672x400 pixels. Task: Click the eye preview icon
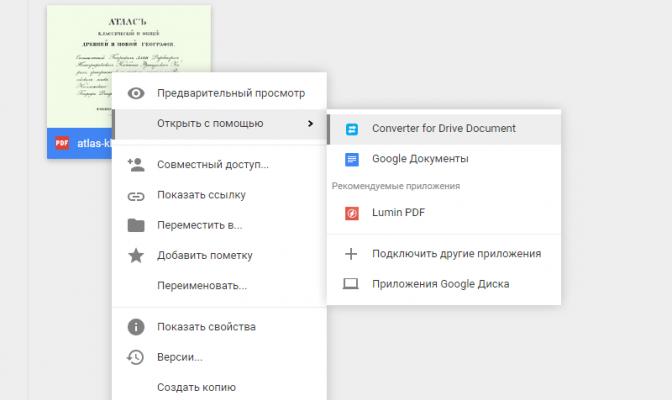tap(136, 93)
